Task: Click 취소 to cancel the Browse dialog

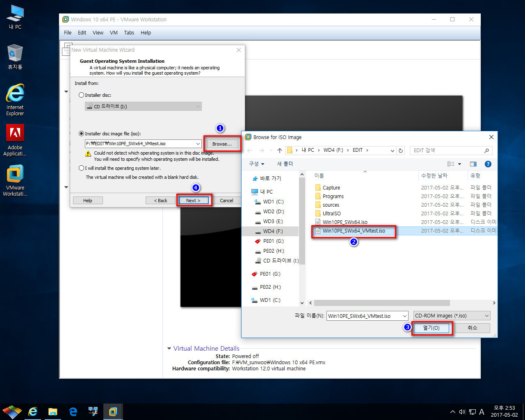Action: [472, 328]
